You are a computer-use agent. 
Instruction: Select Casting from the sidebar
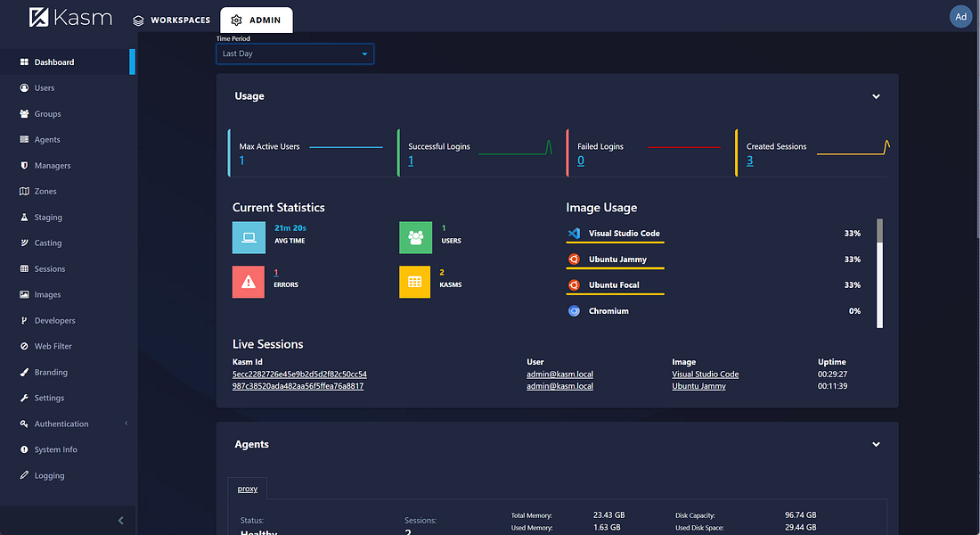point(45,243)
